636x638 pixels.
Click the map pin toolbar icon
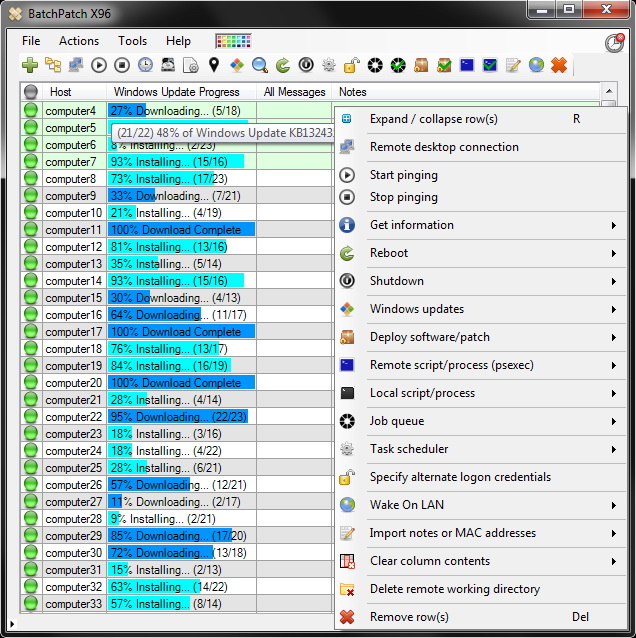(x=214, y=65)
